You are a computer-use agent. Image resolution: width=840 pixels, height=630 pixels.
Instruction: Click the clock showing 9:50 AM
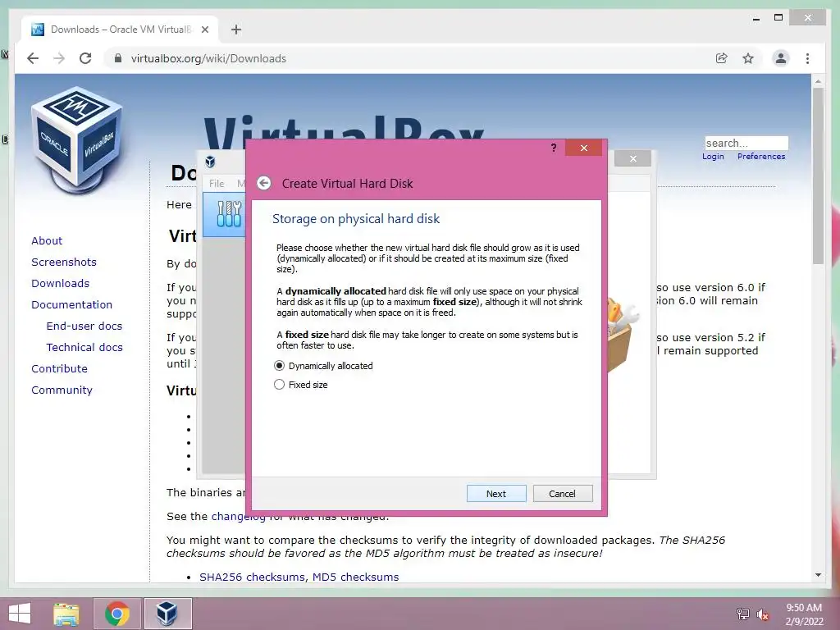tap(804, 608)
